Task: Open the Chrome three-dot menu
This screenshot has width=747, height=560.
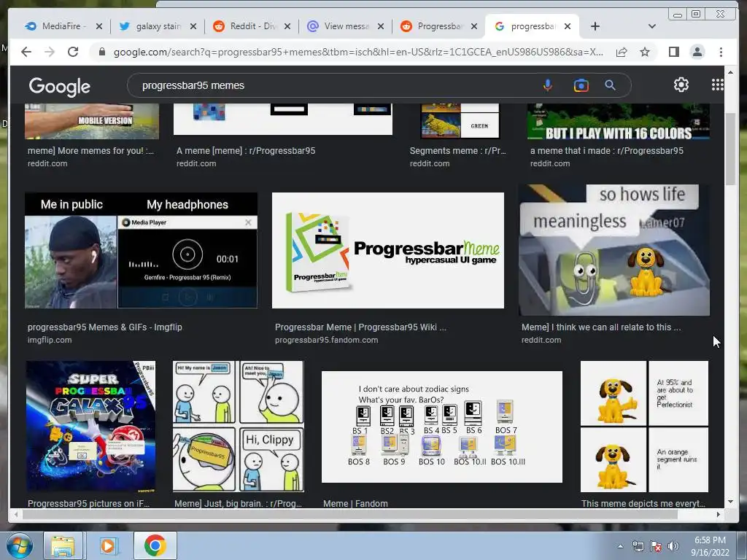Action: point(721,52)
